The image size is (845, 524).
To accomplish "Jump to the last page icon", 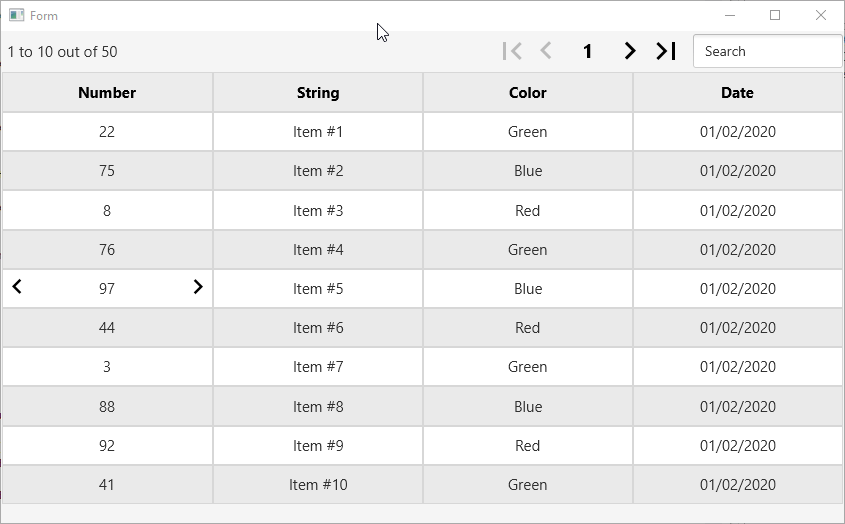I will click(666, 51).
